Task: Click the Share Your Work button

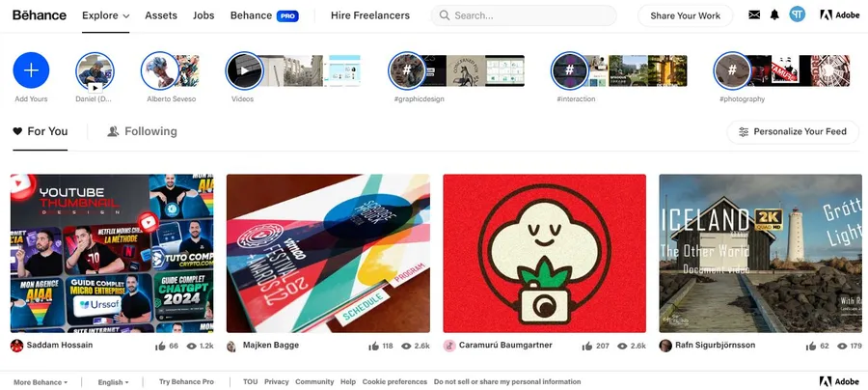Action: [686, 15]
